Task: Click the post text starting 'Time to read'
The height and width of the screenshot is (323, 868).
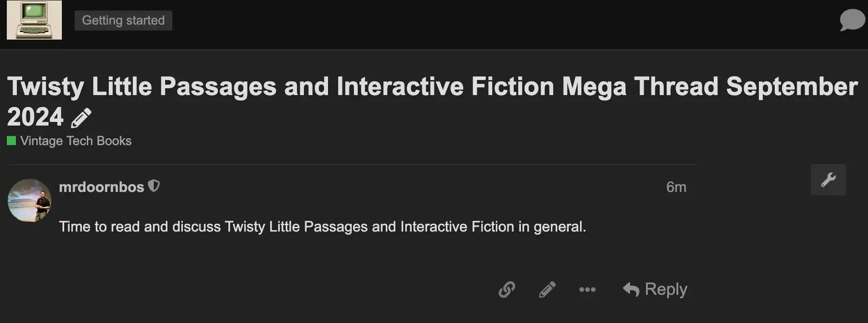Action: coord(322,227)
